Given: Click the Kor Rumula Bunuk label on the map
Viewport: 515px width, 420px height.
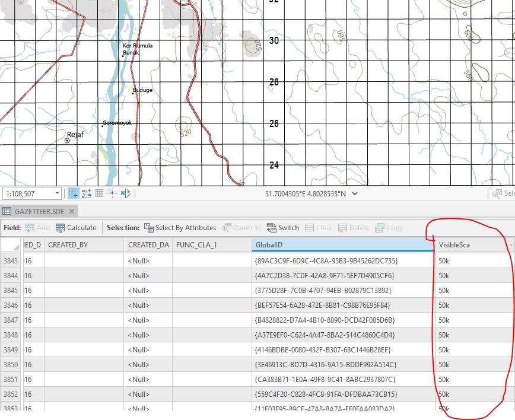Looking at the screenshot, I should (x=138, y=49).
